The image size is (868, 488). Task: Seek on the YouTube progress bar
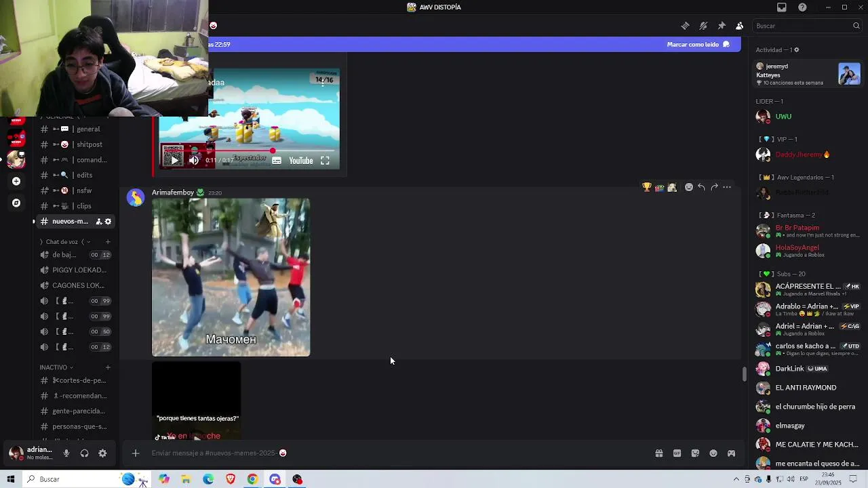coord(250,150)
